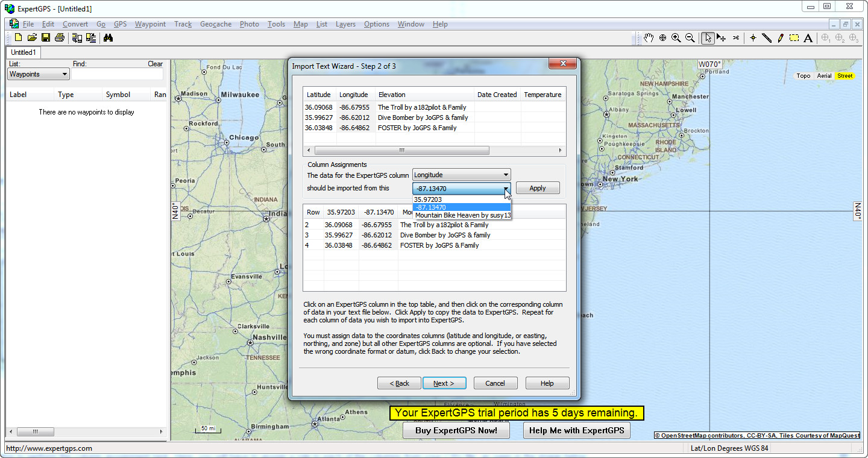This screenshot has height=458, width=868.
Task: Select the Elevation column header
Action: 425,95
